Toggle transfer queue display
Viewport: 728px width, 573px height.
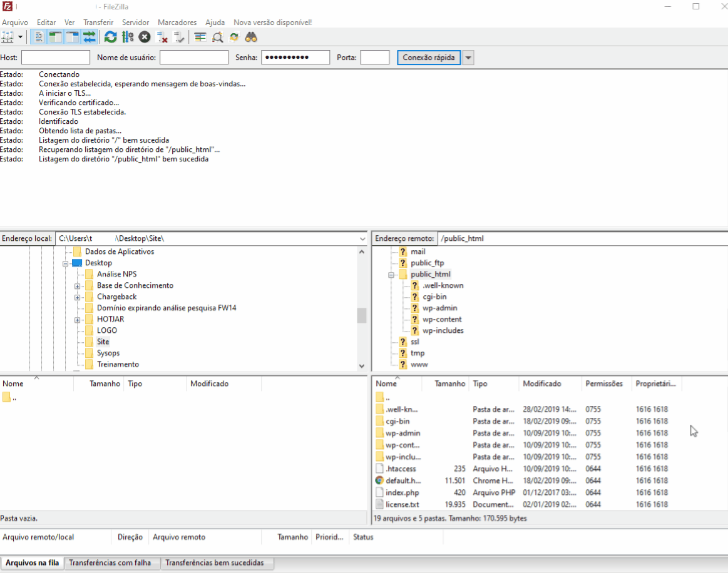[89, 37]
